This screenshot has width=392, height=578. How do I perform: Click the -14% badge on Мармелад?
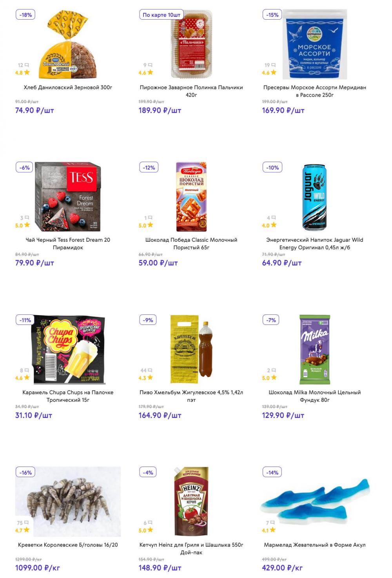click(x=272, y=472)
